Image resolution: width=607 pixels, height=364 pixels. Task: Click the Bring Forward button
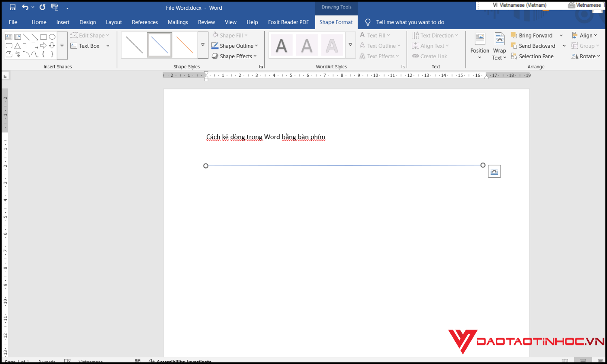532,36
